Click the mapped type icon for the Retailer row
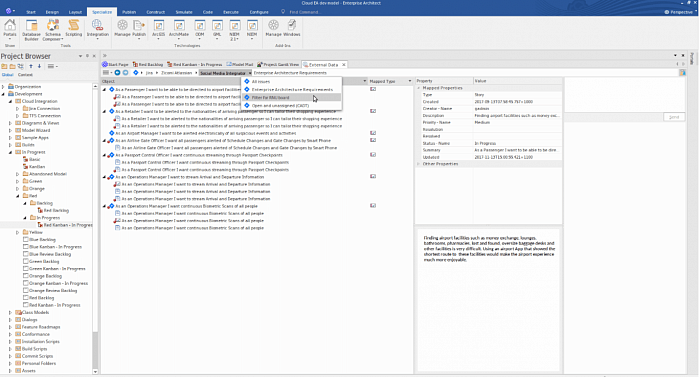This screenshot has height=377, width=699. coord(373,111)
